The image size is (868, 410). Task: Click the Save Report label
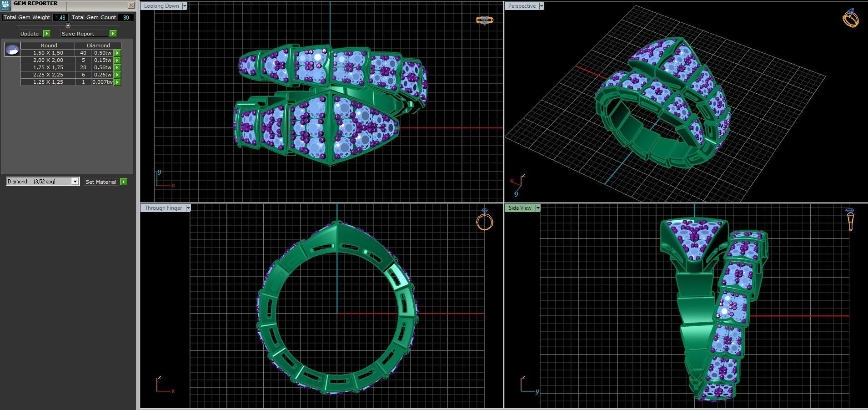[x=85, y=34]
